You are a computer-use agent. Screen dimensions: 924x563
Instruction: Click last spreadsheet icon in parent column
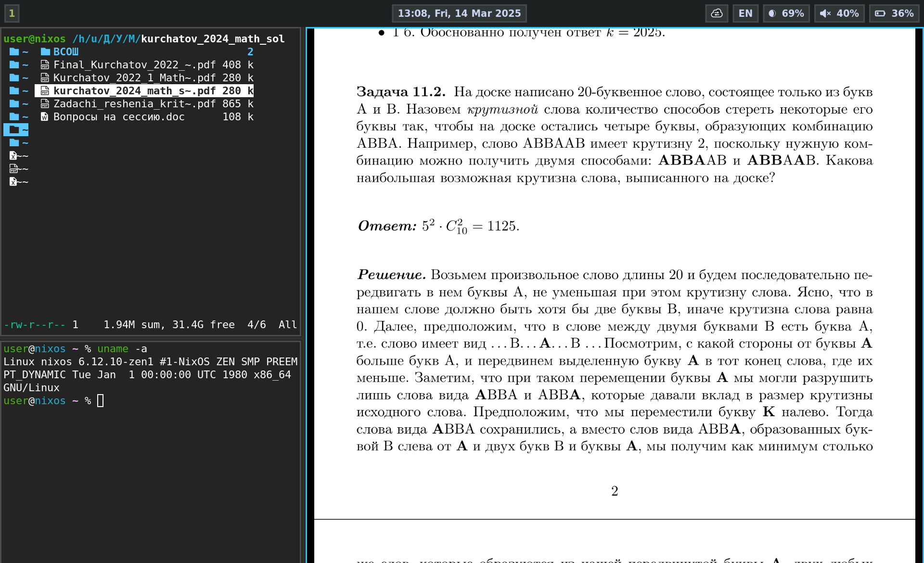point(14,182)
